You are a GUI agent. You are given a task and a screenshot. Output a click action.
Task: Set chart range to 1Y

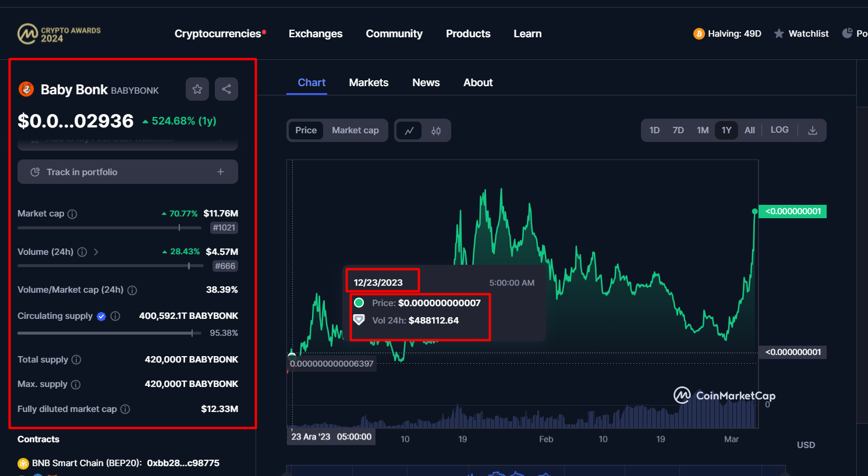pyautogui.click(x=727, y=130)
